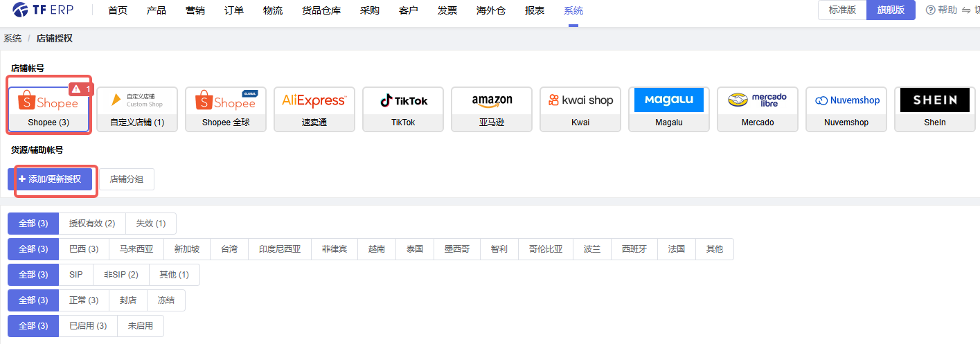Open the 报表 menu

click(535, 10)
